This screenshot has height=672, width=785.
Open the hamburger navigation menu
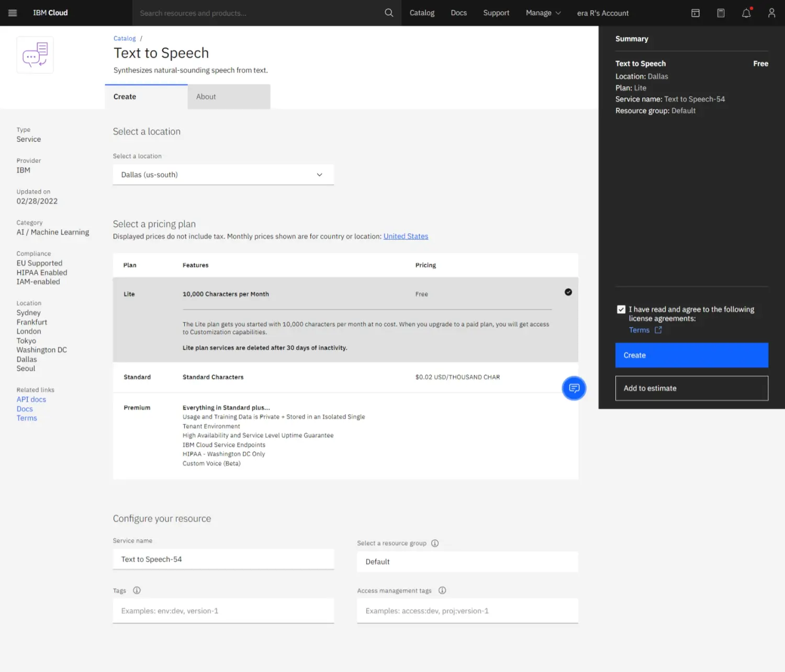13,13
